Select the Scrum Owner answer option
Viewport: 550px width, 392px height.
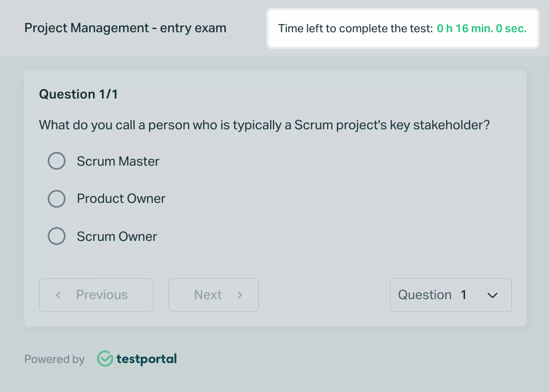57,236
